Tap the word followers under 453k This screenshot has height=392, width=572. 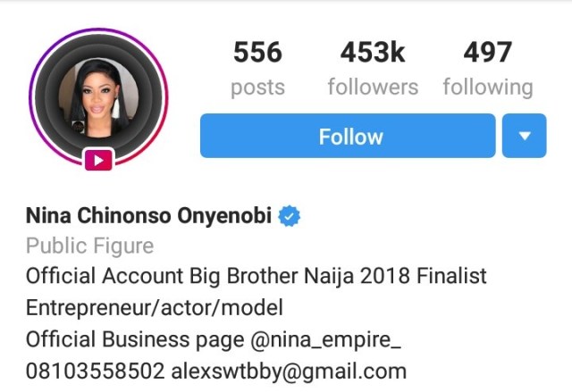pos(373,88)
